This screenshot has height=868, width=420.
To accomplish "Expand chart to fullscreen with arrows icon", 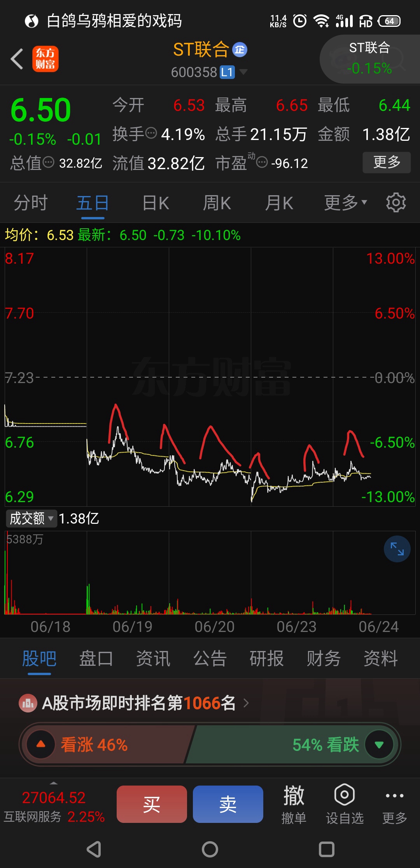I will [397, 549].
